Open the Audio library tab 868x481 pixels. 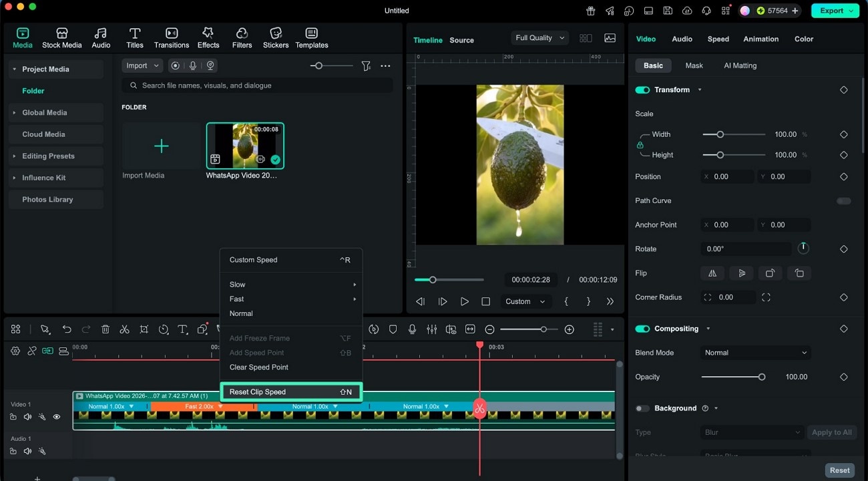pyautogui.click(x=101, y=38)
